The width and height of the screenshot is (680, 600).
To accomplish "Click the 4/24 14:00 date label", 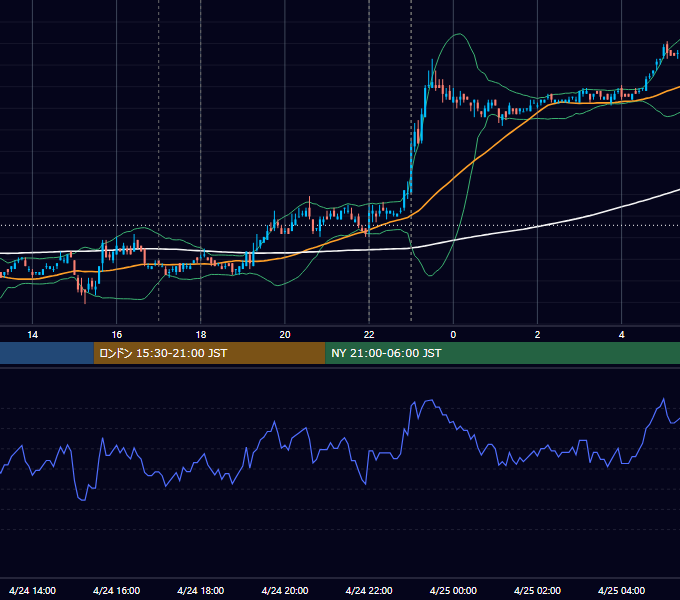I will point(33,590).
